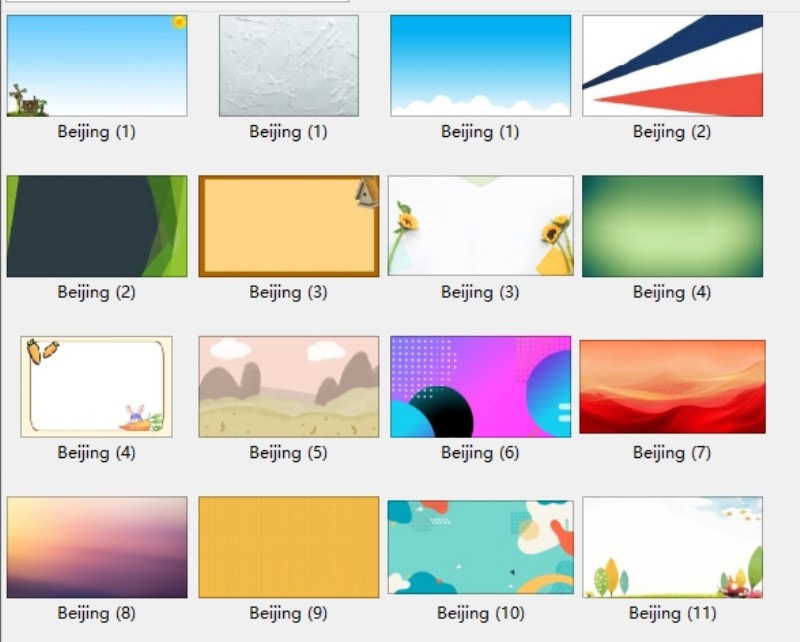Choose the purple sunset gradient Beijing (8)
Screen dimensions: 800x642
(97, 547)
